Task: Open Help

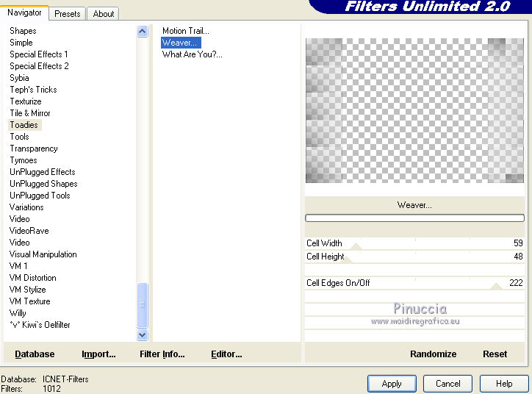Action: click(504, 384)
